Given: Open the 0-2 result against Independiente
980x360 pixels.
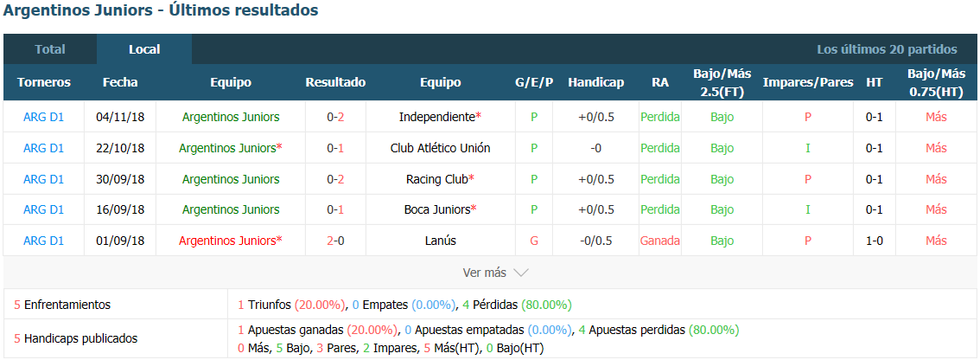Looking at the screenshot, I should point(335,117).
